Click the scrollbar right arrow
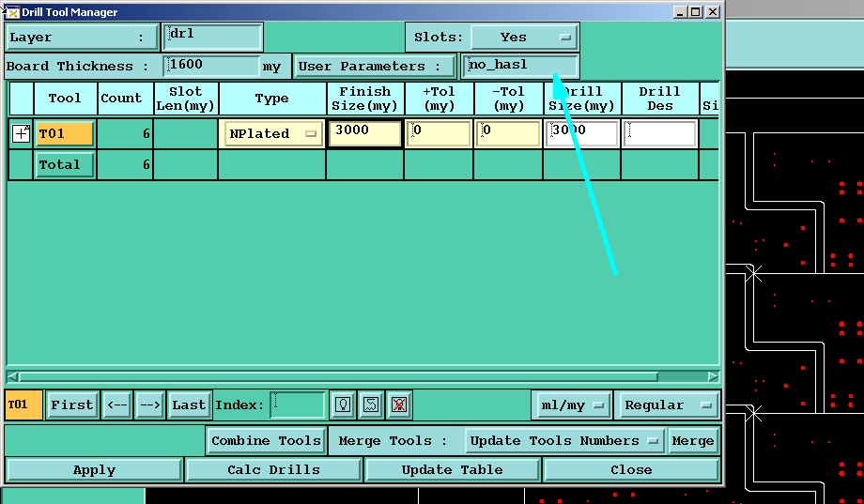 713,376
